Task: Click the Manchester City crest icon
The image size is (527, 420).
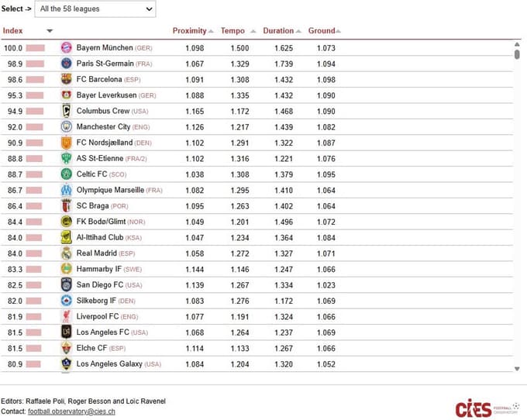Action: [67, 126]
